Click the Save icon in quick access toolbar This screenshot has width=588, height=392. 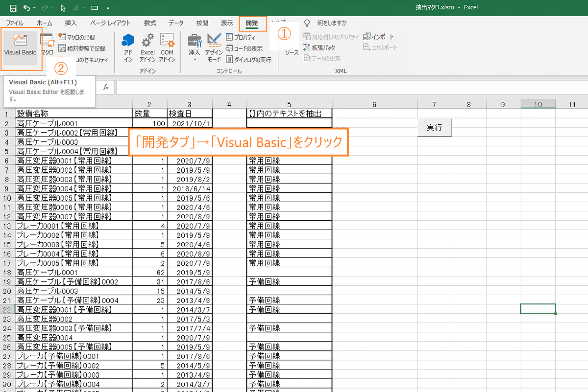coord(13,8)
